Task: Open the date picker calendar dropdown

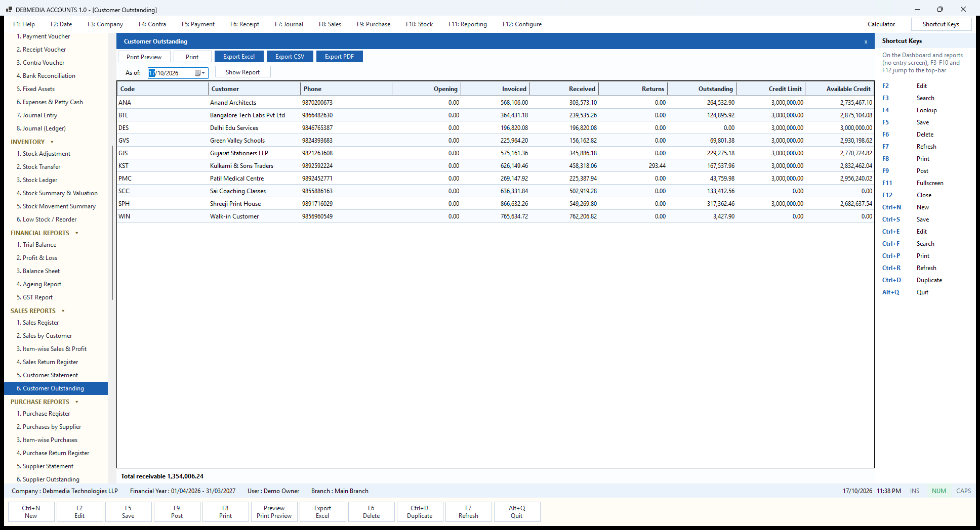Action: click(x=200, y=73)
